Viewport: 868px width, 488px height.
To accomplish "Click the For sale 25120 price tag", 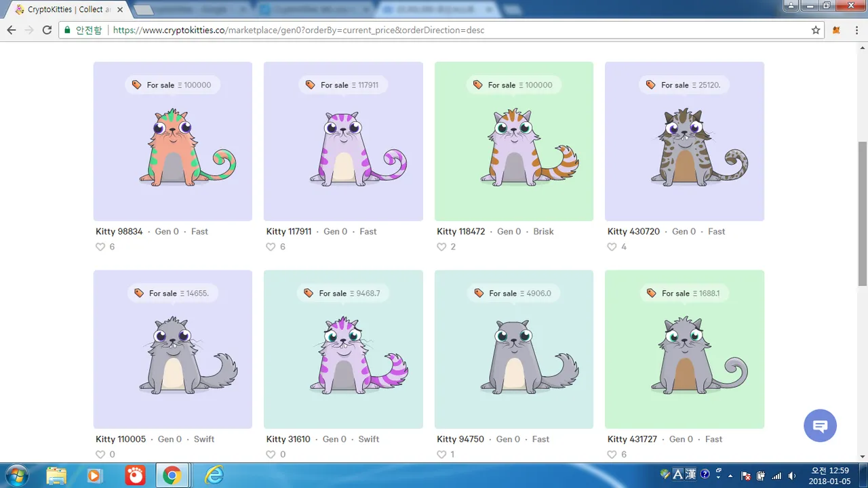I will pyautogui.click(x=684, y=85).
